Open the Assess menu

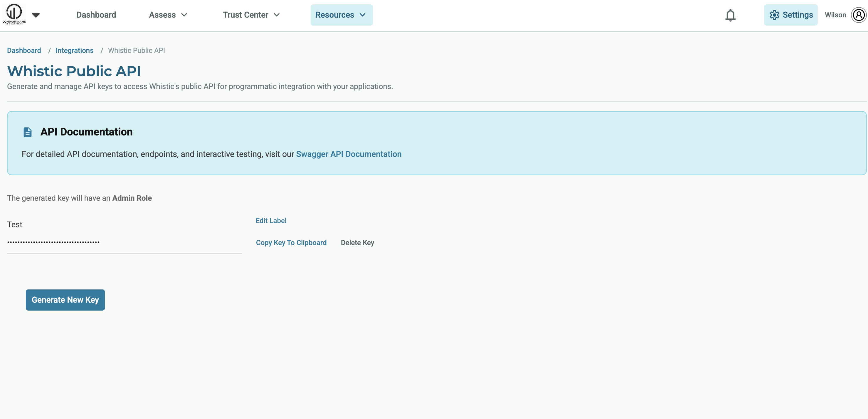168,15
